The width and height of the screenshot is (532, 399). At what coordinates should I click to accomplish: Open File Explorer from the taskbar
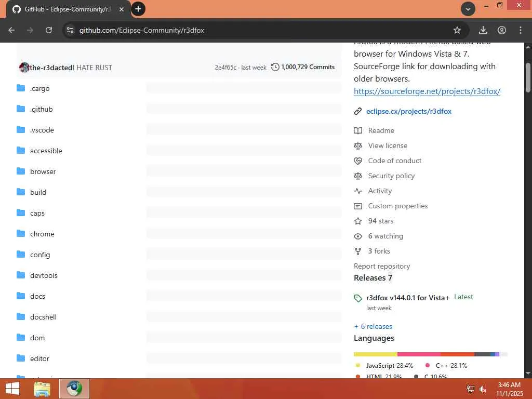(x=43, y=389)
